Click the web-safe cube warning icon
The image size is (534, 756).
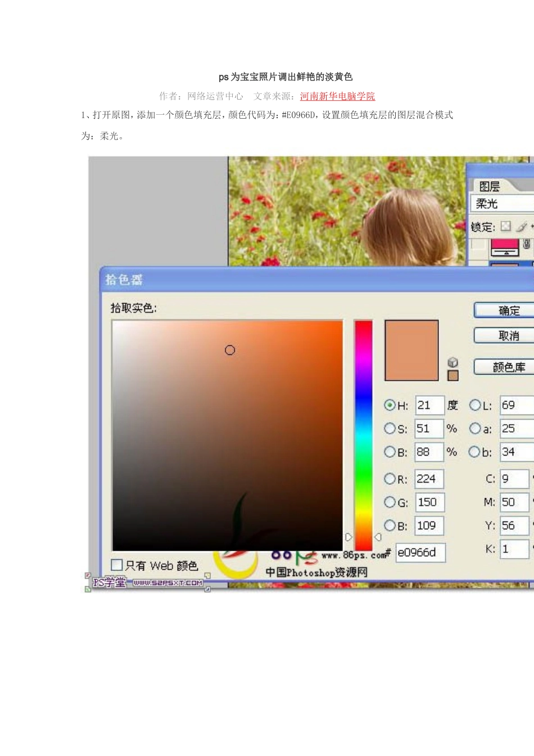[x=453, y=362]
